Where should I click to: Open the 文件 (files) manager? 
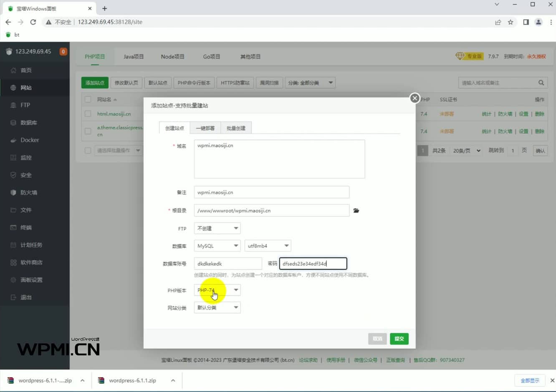click(x=26, y=210)
